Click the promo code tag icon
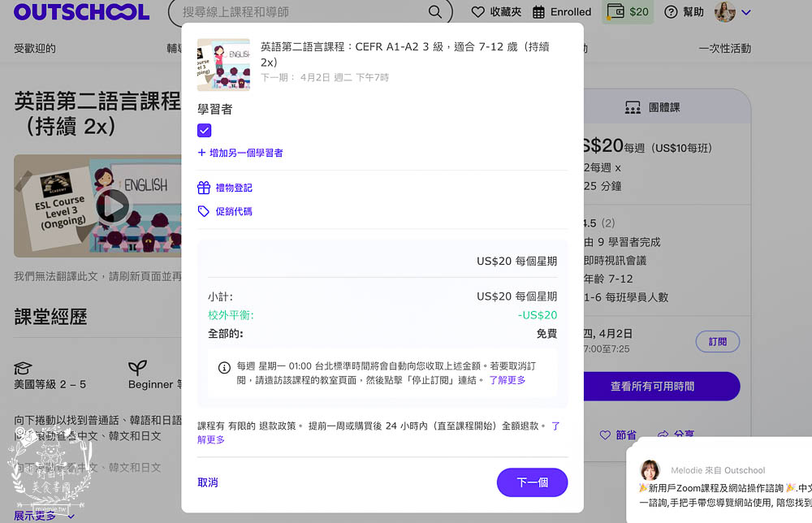 [x=204, y=211]
